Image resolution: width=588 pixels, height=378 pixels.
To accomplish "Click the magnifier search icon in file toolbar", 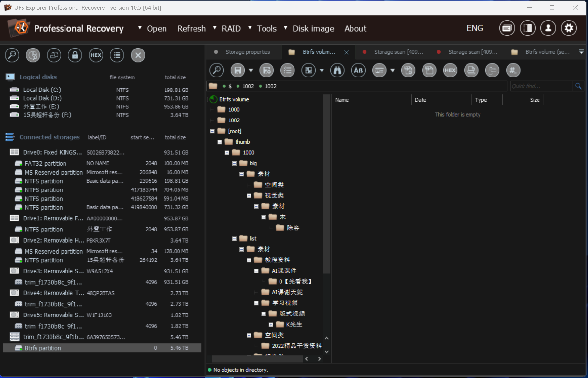I will [x=217, y=70].
